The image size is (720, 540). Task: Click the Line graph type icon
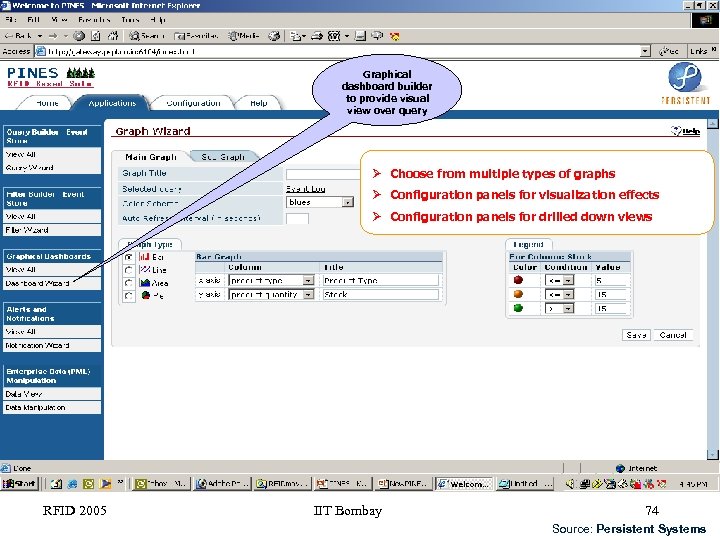(145, 270)
